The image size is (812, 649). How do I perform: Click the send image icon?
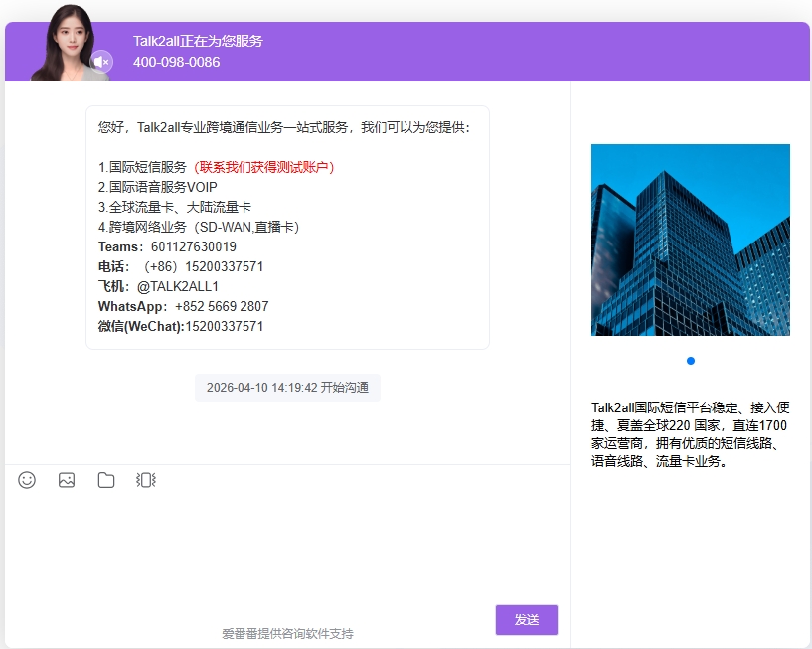(x=67, y=480)
